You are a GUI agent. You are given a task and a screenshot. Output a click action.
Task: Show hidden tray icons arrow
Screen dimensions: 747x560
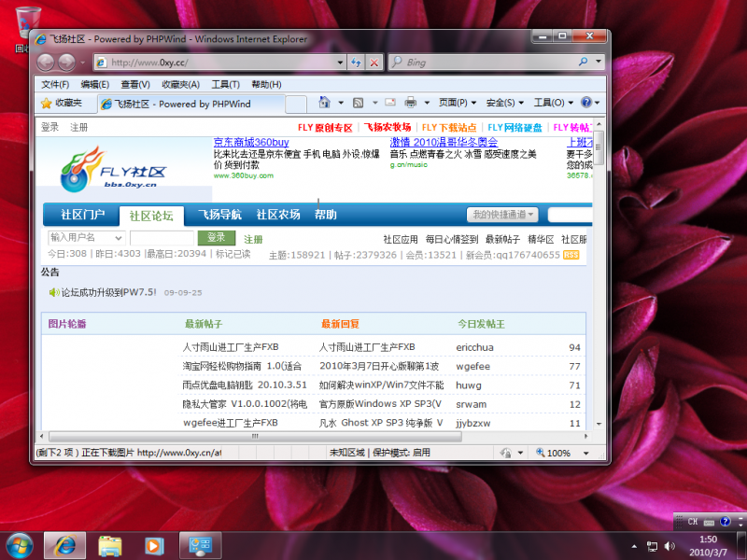634,546
